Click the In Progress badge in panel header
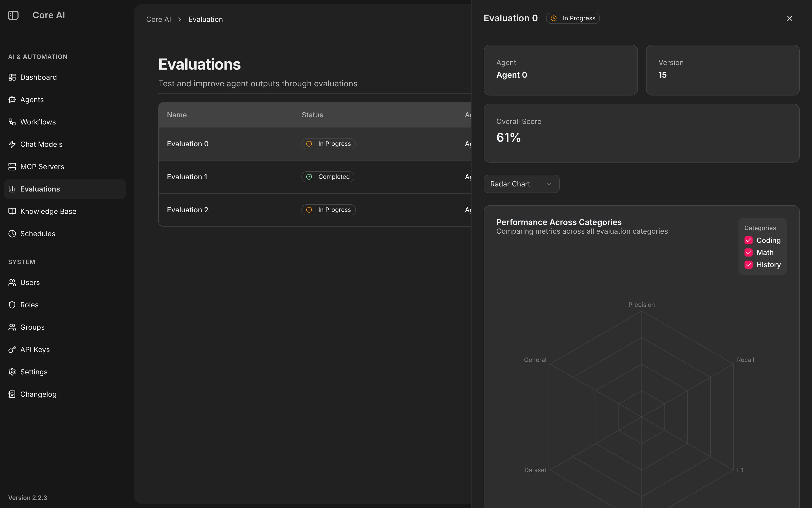 point(573,18)
